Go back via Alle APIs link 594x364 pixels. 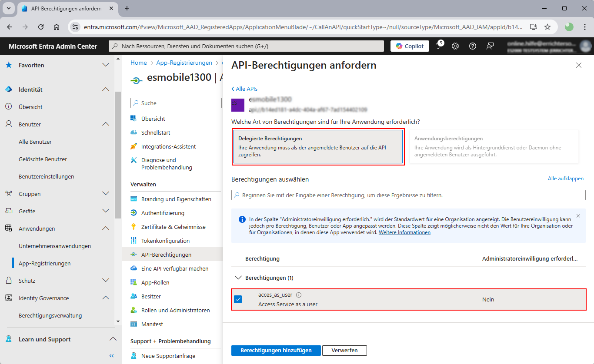pyautogui.click(x=244, y=89)
